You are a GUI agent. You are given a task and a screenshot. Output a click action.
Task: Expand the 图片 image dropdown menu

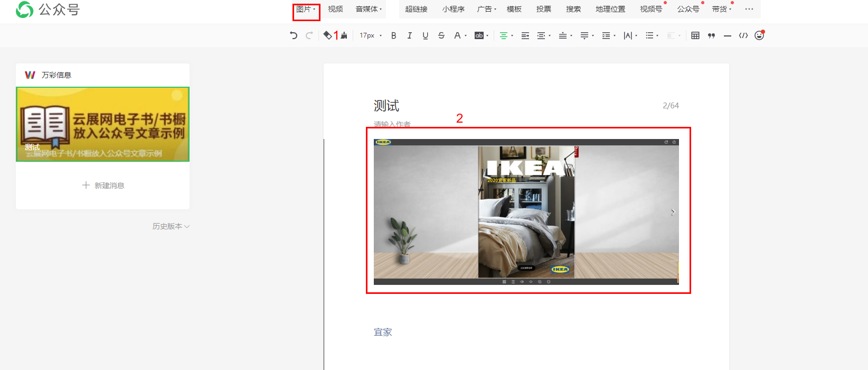pos(306,9)
